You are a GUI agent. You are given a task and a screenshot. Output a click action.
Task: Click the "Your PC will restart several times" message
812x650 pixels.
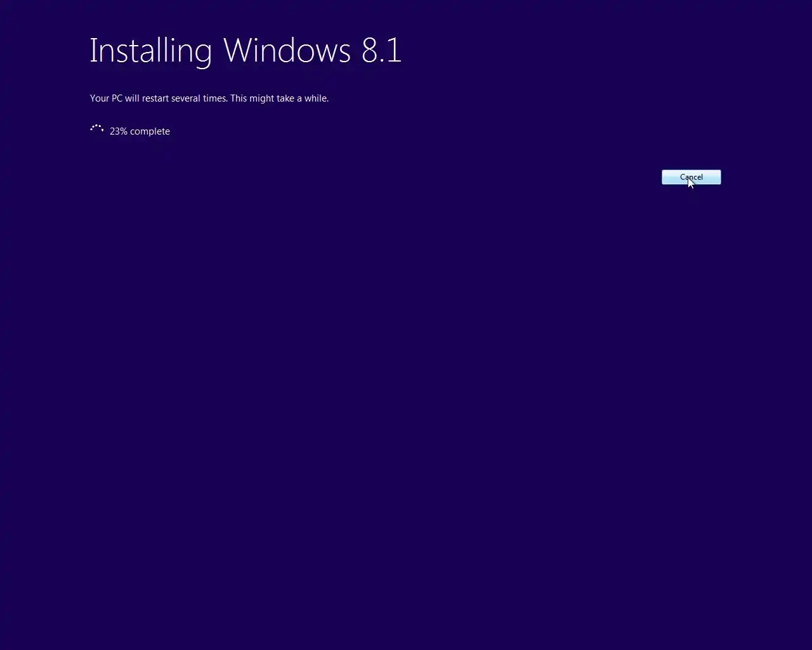click(209, 98)
